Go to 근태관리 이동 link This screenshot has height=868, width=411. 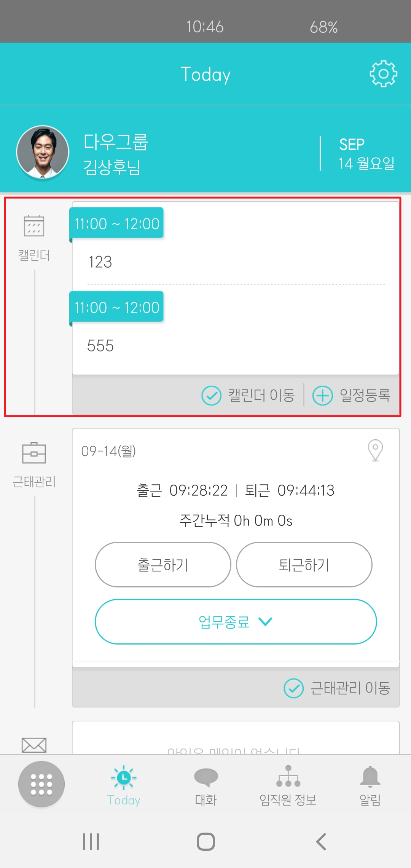point(337,688)
